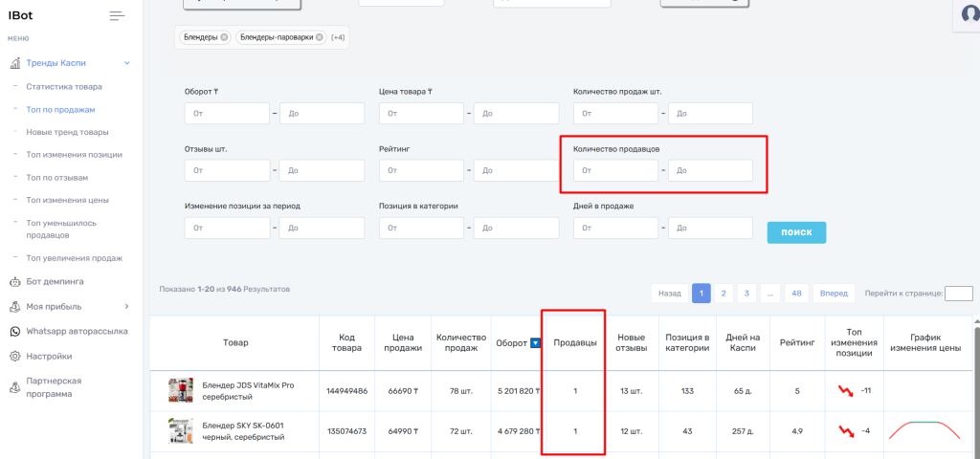Click the Whatsapp авторассылка icon

coord(15,331)
